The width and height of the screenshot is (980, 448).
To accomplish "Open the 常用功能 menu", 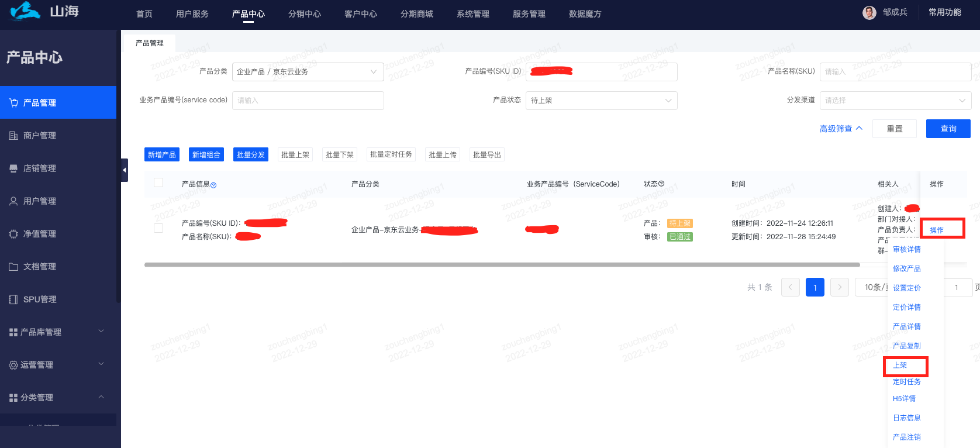I will coord(945,12).
